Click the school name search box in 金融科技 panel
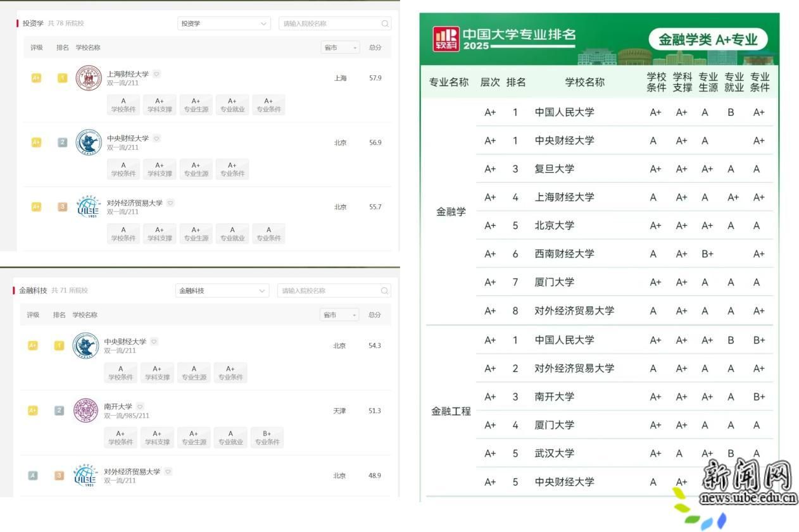Screen dimensions: 799x532 (x=334, y=291)
